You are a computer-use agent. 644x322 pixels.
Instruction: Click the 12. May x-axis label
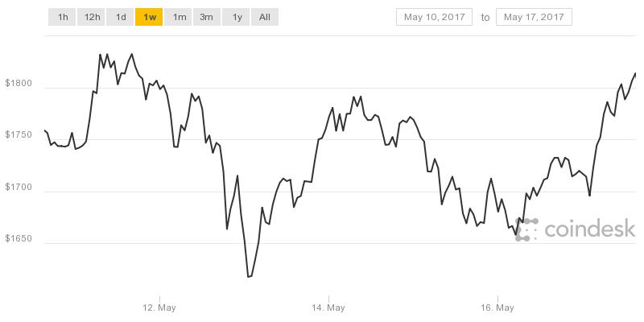point(159,308)
